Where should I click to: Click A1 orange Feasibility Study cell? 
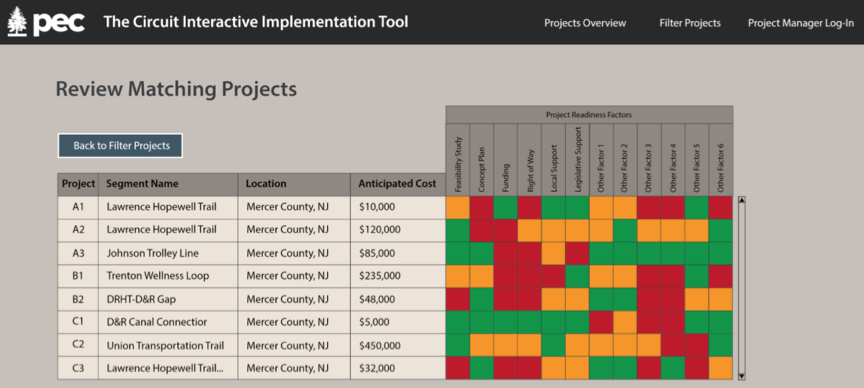(458, 208)
